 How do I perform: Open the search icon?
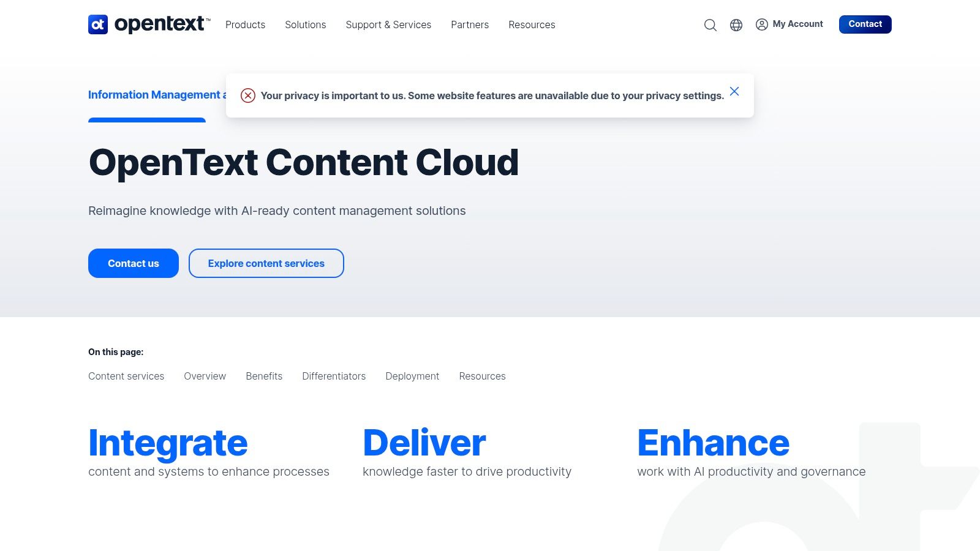coord(710,25)
